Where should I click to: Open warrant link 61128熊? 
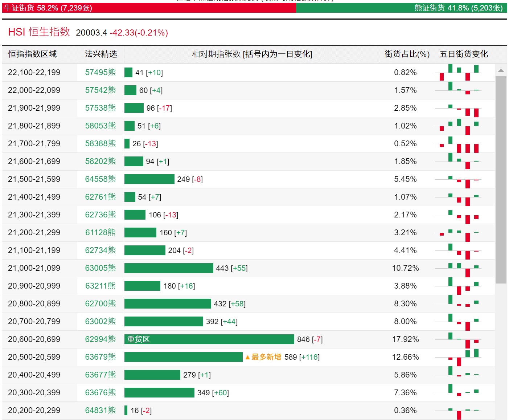point(100,232)
